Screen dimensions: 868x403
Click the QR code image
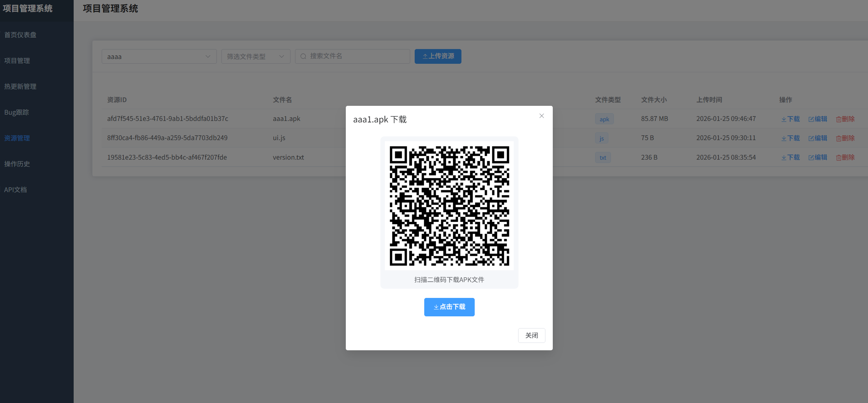[449, 206]
